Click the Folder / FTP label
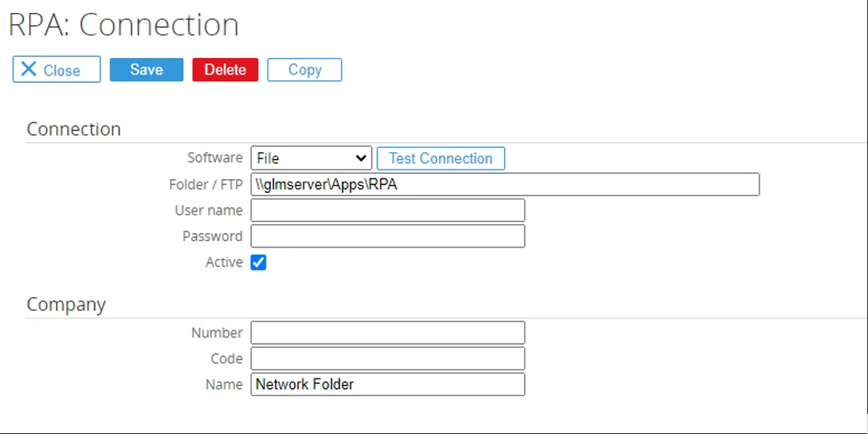Image resolution: width=868 pixels, height=434 pixels. click(x=206, y=184)
